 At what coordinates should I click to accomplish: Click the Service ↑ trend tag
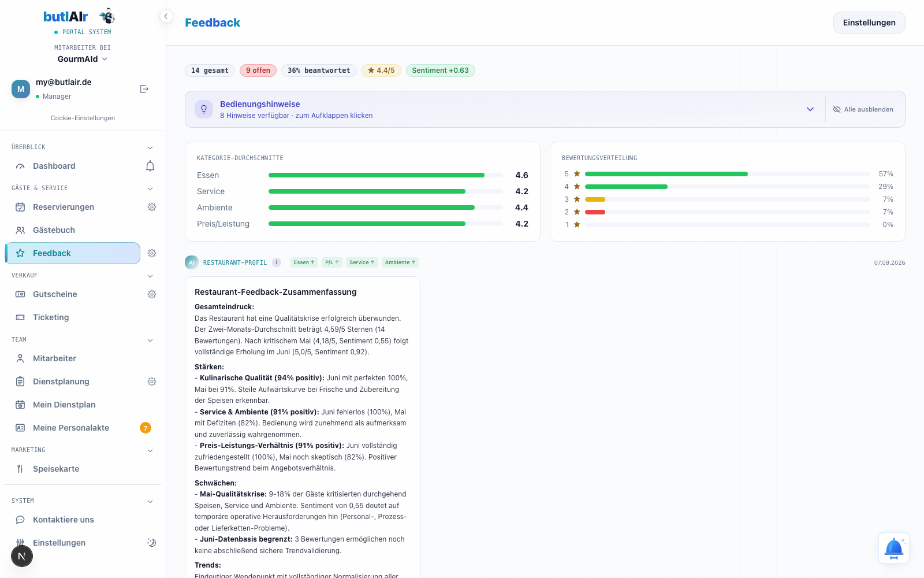coord(362,262)
